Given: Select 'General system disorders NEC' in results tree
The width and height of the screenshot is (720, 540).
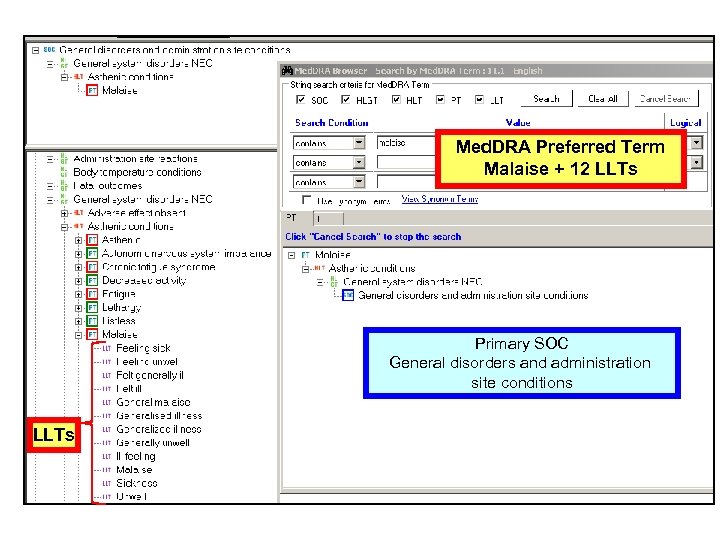Looking at the screenshot, I should pyautogui.click(x=412, y=282).
